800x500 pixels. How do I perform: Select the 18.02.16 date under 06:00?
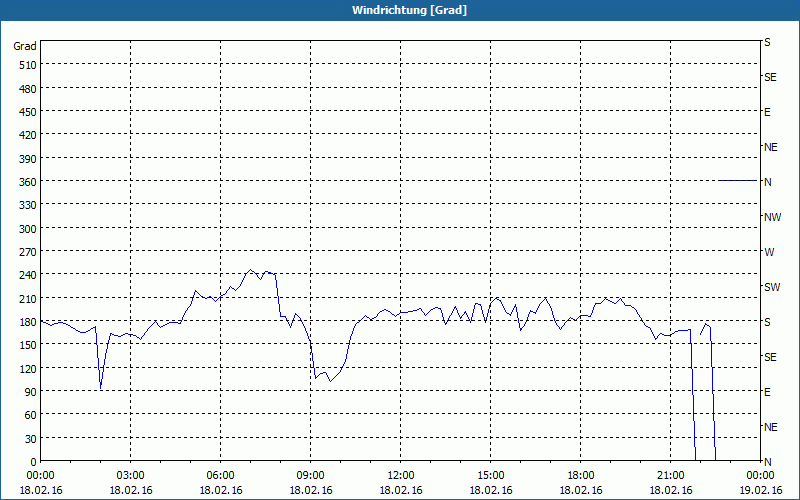220,490
